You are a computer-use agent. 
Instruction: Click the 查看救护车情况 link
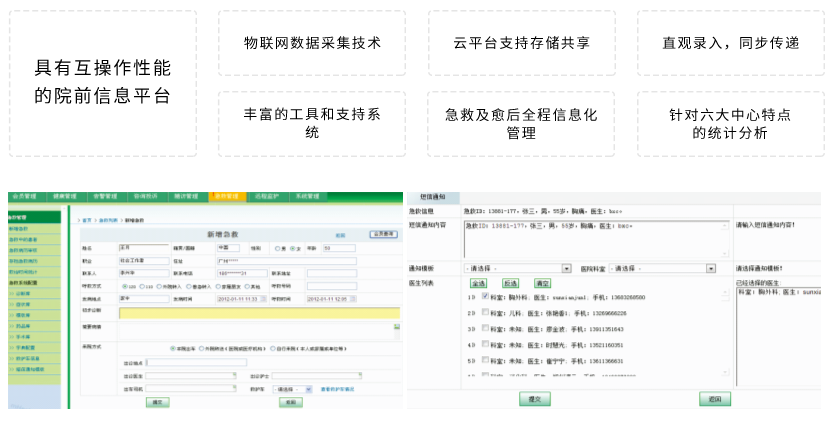(338, 389)
